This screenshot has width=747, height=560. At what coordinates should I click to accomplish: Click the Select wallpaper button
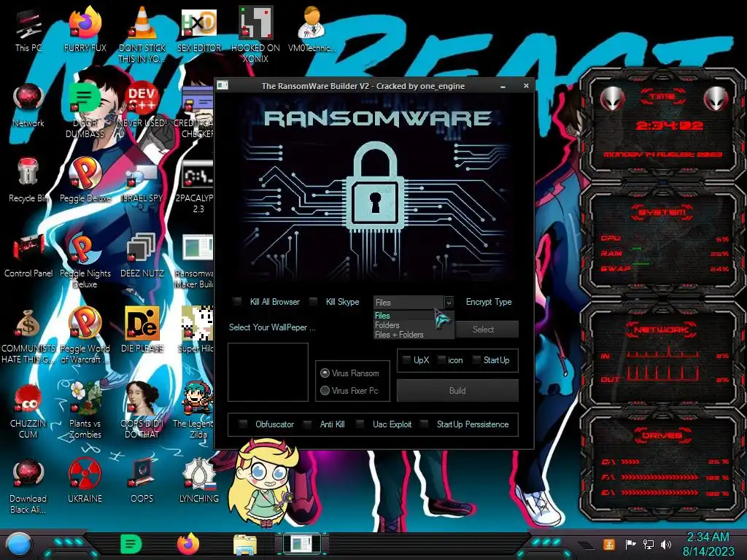coord(487,329)
